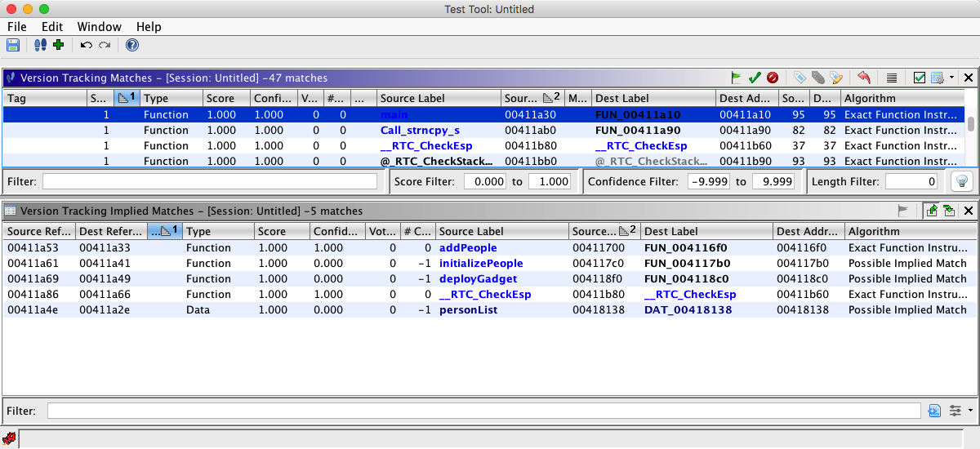Viewport: 980px width, 449px height.
Task: Click the red arrow reset match icon
Action: click(x=864, y=78)
